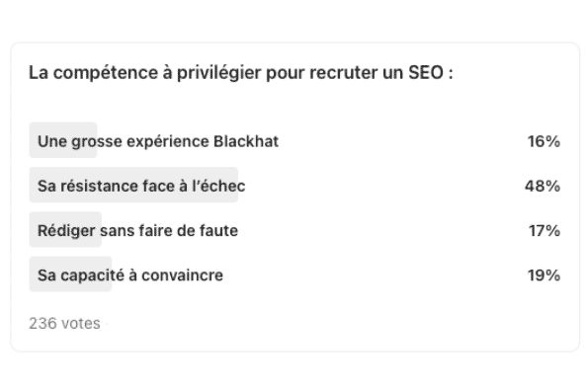Click the gray bar for the 48% result

tap(133, 185)
